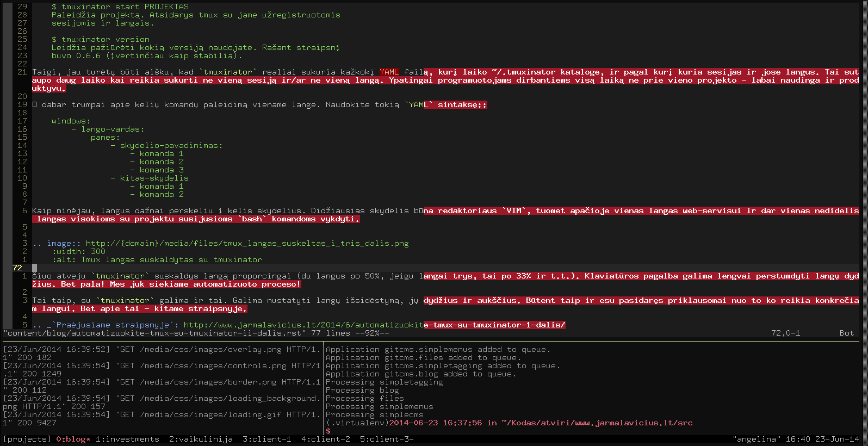The width and height of the screenshot is (868, 446).
Task: Click the 23-Jun-14 date in status bar
Action: click(837, 439)
